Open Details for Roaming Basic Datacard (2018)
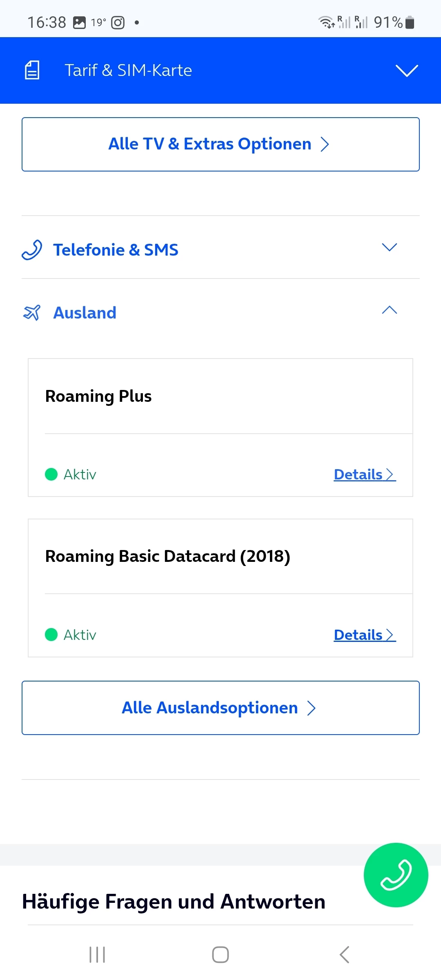441x980 pixels. click(364, 635)
